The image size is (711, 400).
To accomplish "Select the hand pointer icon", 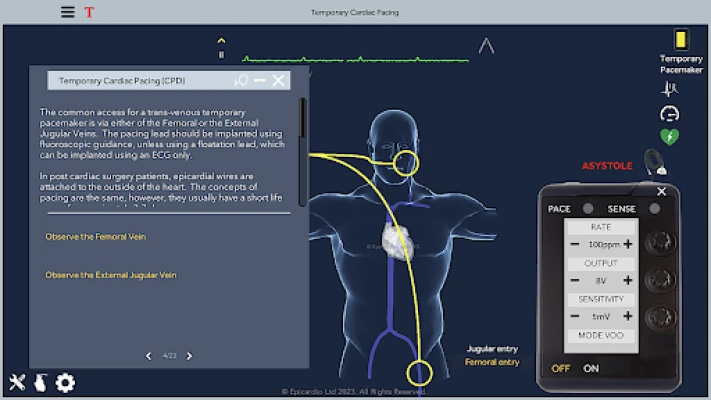I will point(40,382).
